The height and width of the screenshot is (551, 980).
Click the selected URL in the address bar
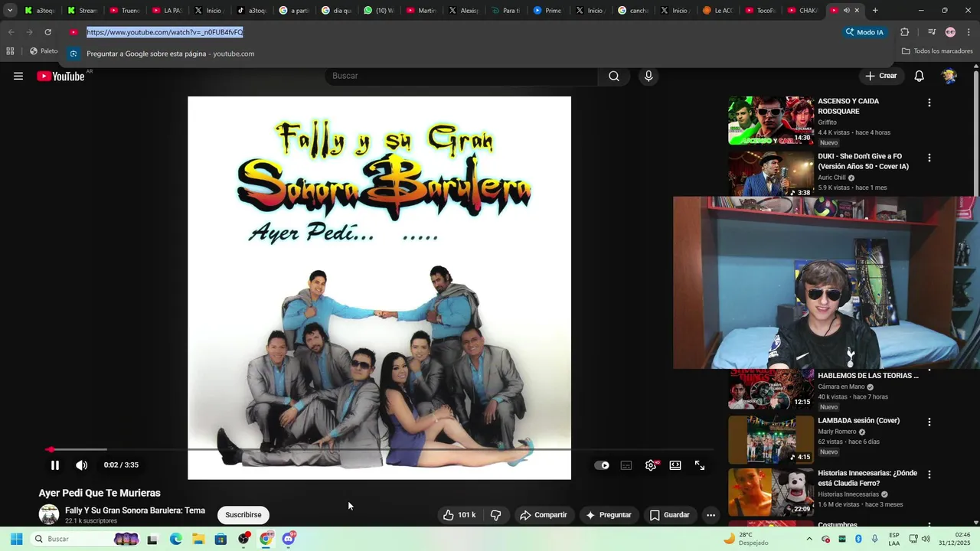coord(165,32)
